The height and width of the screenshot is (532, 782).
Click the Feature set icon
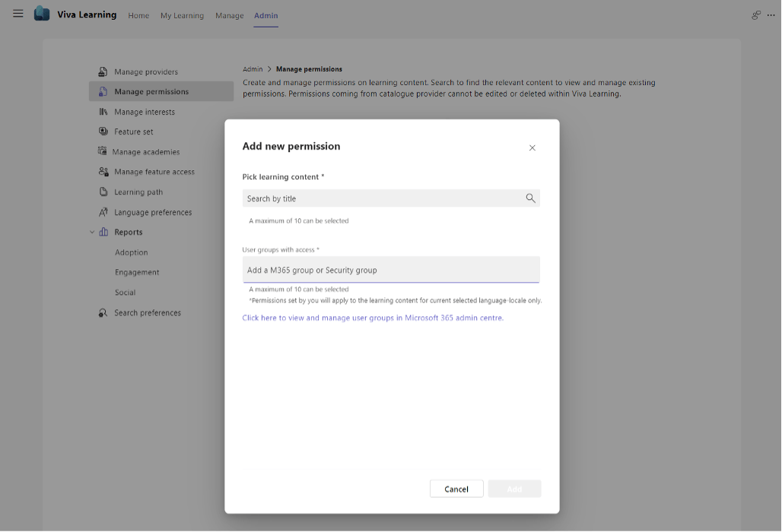[103, 131]
